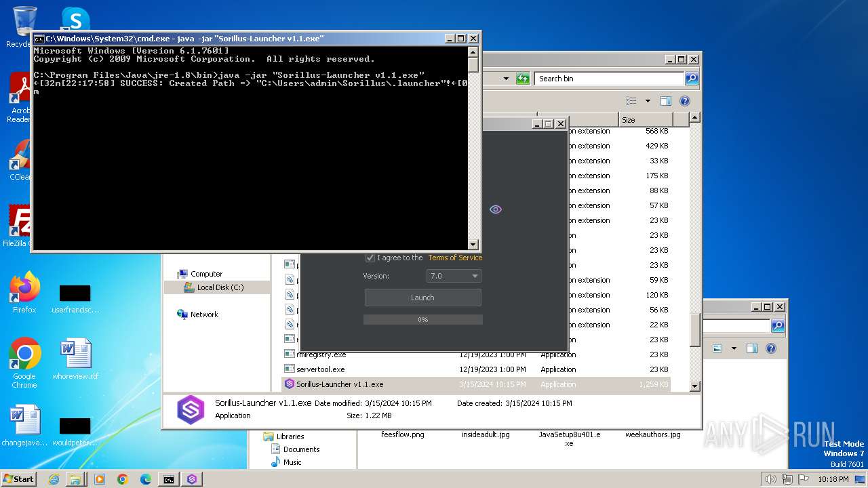The height and width of the screenshot is (488, 868).
Task: Click the Search bin input field
Action: (609, 79)
